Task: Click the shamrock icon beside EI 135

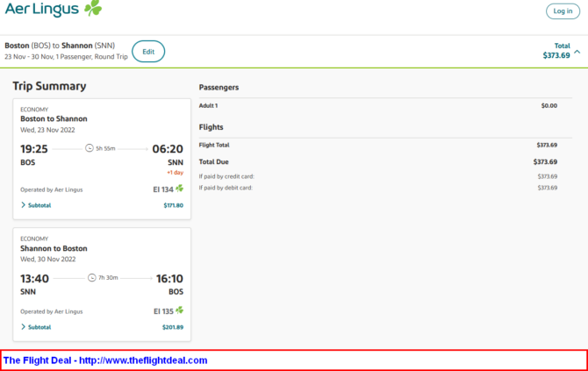Action: point(180,310)
